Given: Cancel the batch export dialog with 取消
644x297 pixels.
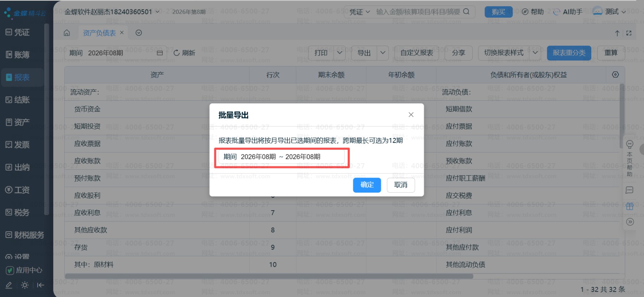Looking at the screenshot, I should (x=400, y=185).
